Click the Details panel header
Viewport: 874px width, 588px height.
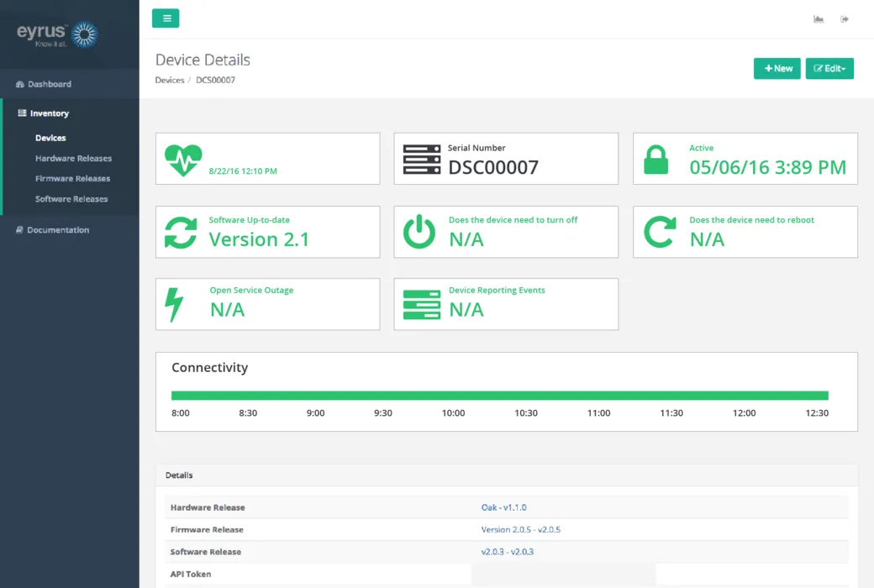507,475
